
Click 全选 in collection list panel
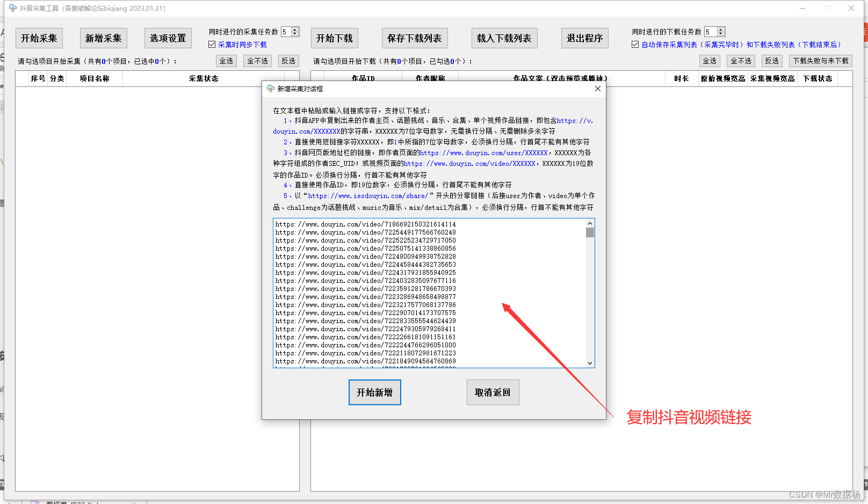[x=227, y=61]
